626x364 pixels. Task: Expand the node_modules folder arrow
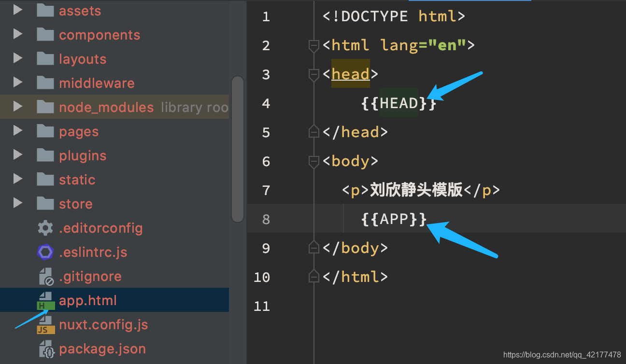[x=18, y=106]
